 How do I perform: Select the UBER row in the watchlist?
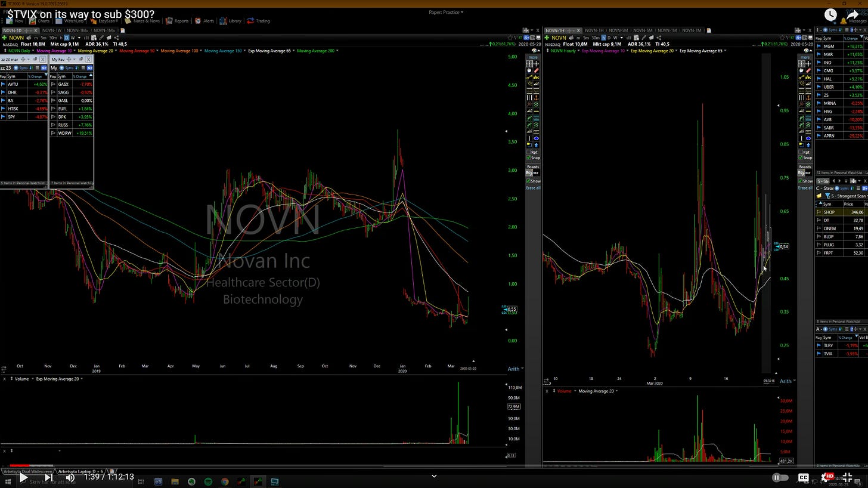coord(841,87)
